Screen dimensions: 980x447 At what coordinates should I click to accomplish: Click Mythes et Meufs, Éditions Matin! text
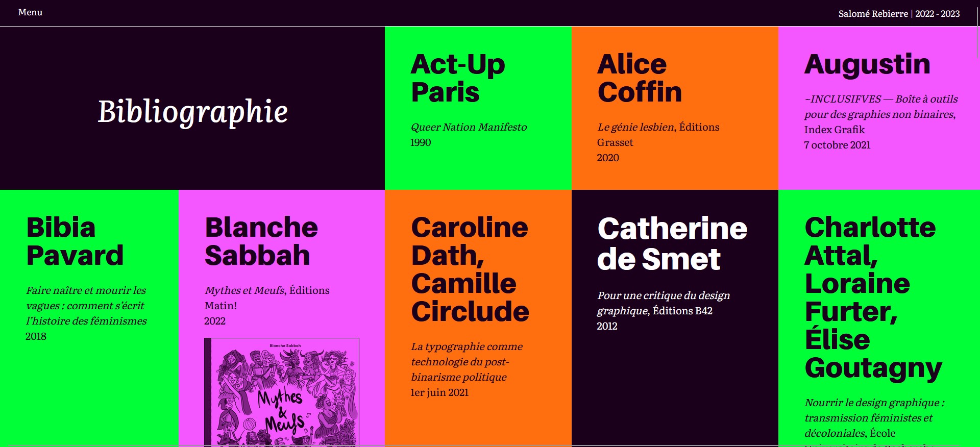click(x=267, y=298)
